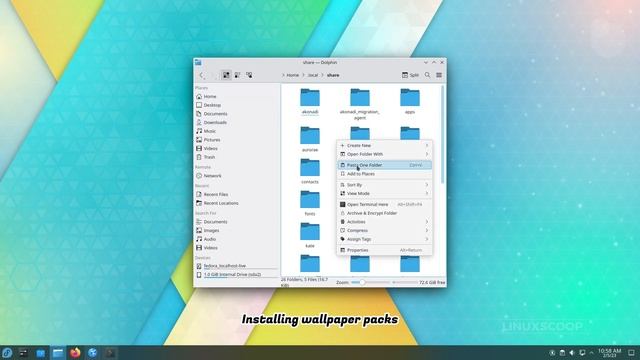Open the Konsole terminal taskbar icon

pyautogui.click(x=110, y=353)
